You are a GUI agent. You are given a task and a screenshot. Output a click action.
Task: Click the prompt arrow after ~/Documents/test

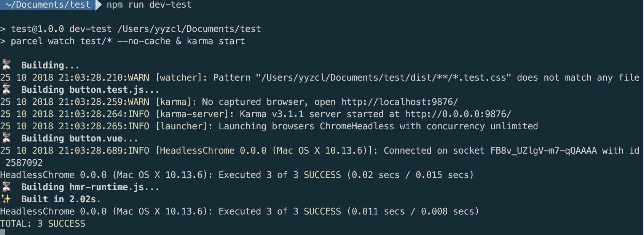point(99,5)
